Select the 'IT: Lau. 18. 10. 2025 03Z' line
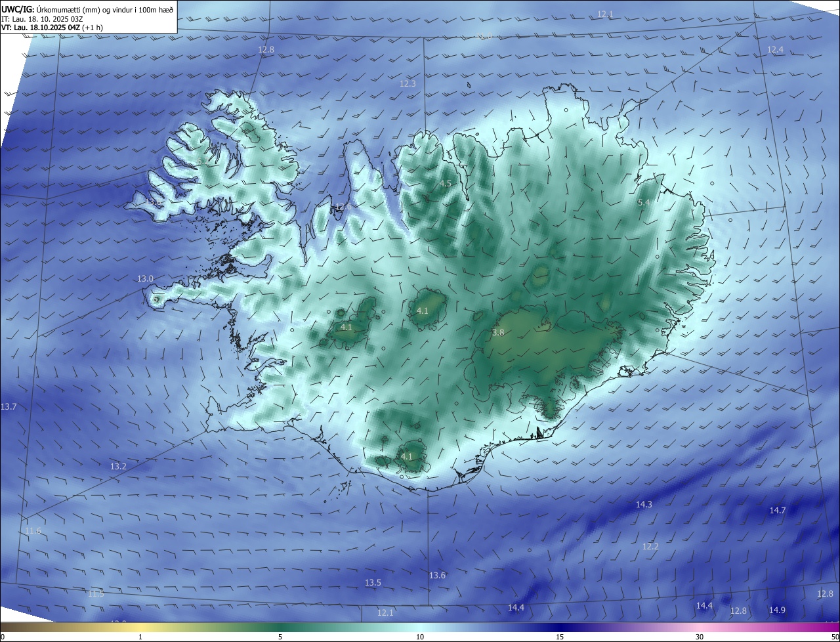840x642 pixels. click(42, 19)
